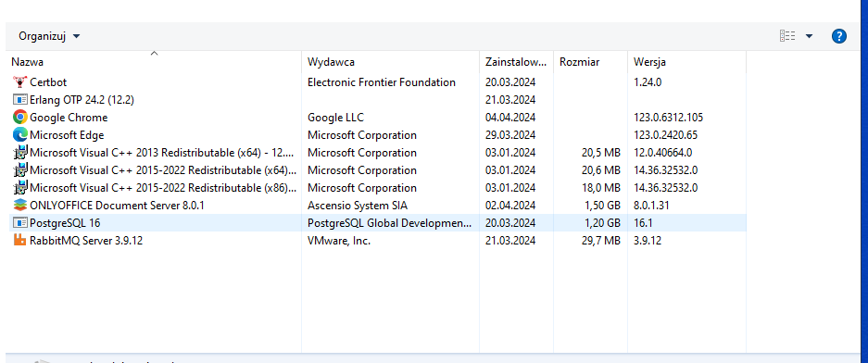The image size is (868, 363).
Task: Click version 123.0.2420.65
Action: 665,135
